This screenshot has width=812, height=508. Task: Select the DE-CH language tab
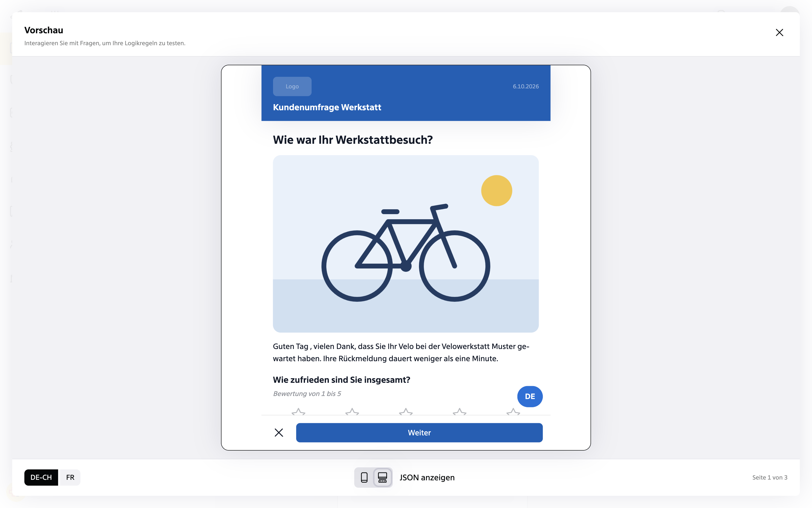pyautogui.click(x=41, y=478)
